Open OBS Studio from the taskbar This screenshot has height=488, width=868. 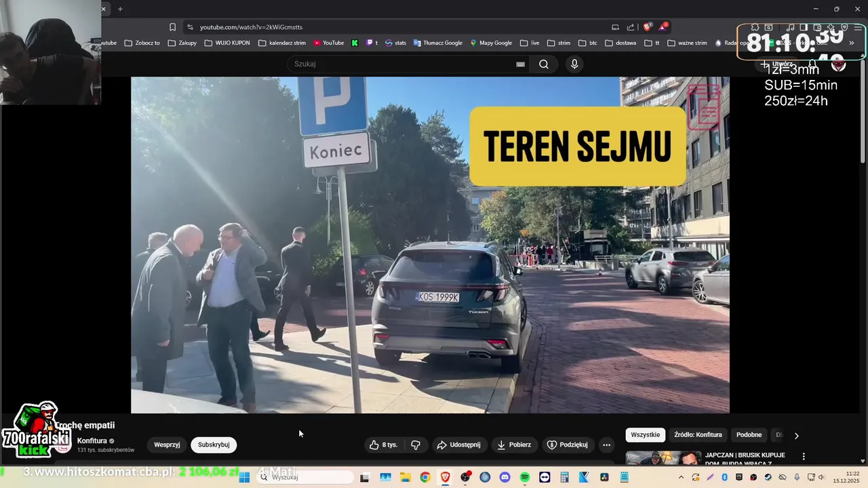tap(465, 477)
